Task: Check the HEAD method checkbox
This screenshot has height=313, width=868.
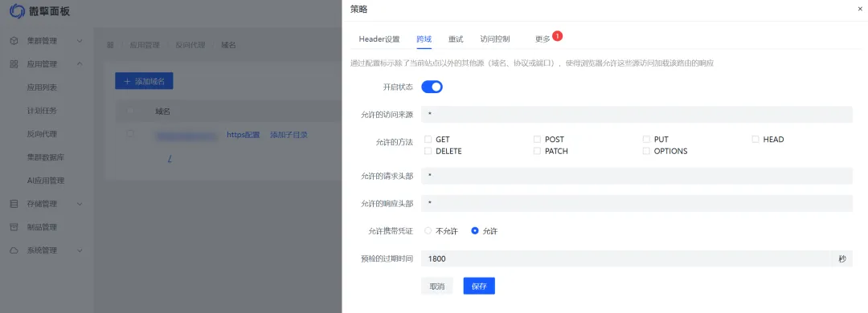Action: pyautogui.click(x=755, y=140)
